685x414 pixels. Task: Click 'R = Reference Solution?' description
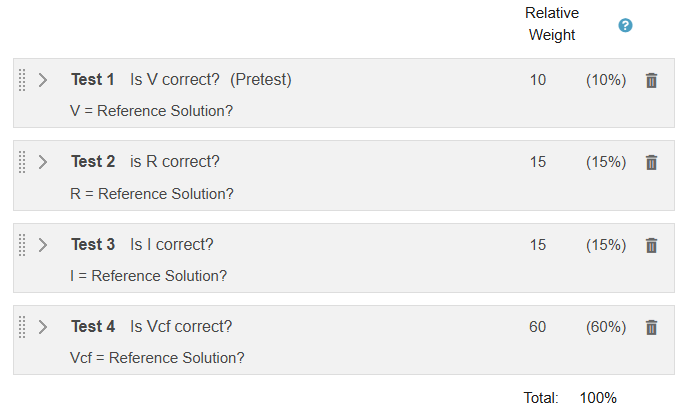point(152,193)
